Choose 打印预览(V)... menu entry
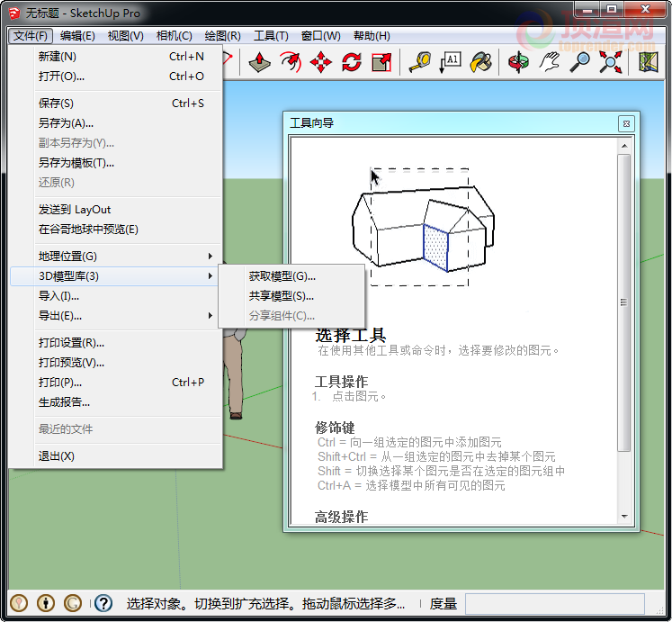672x622 pixels. click(x=115, y=363)
